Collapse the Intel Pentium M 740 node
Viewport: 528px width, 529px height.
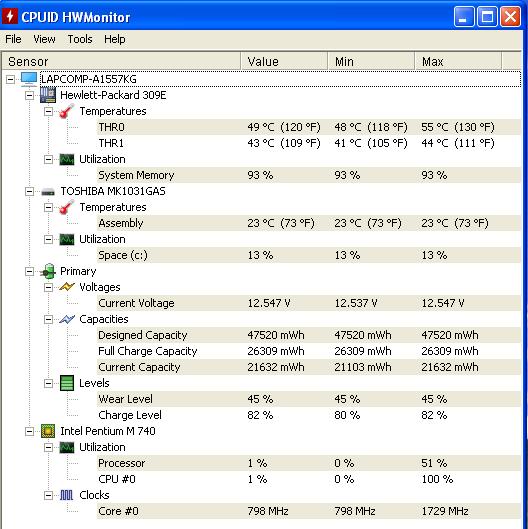29,431
